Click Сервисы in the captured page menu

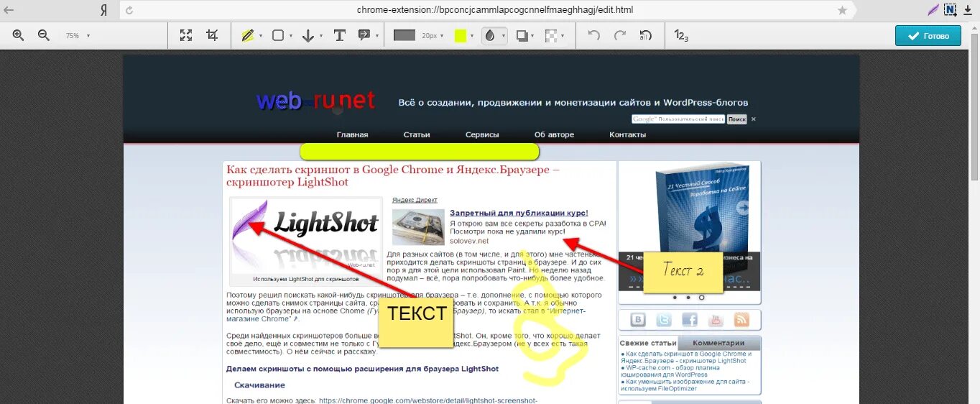click(482, 134)
